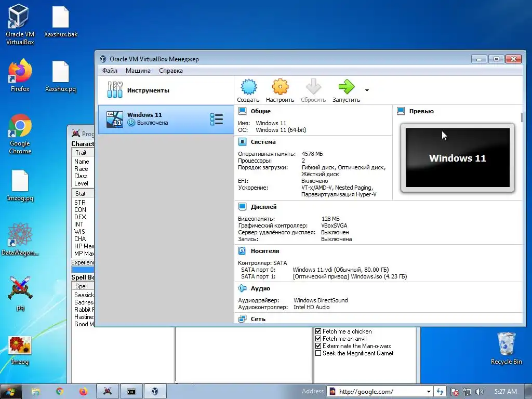Click the network tray icon
The width and height of the screenshot is (532, 399).
tap(467, 392)
